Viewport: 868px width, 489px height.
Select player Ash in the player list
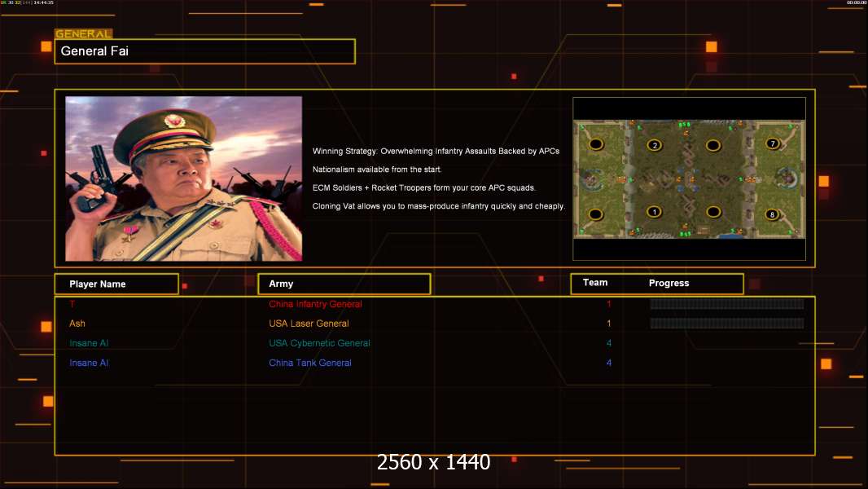pyautogui.click(x=77, y=324)
